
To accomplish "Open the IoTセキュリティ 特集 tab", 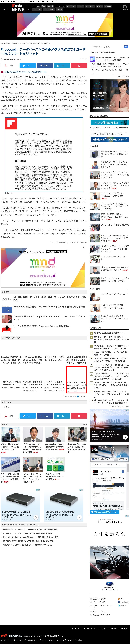I will tap(49, 10).
